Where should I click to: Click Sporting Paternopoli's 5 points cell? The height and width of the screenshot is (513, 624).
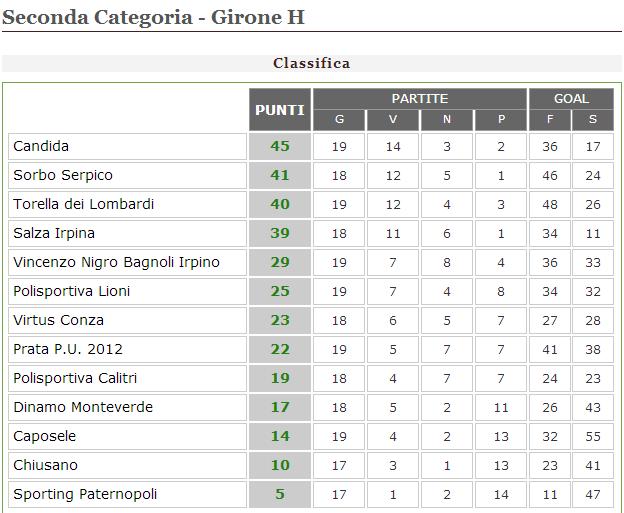pos(280,495)
